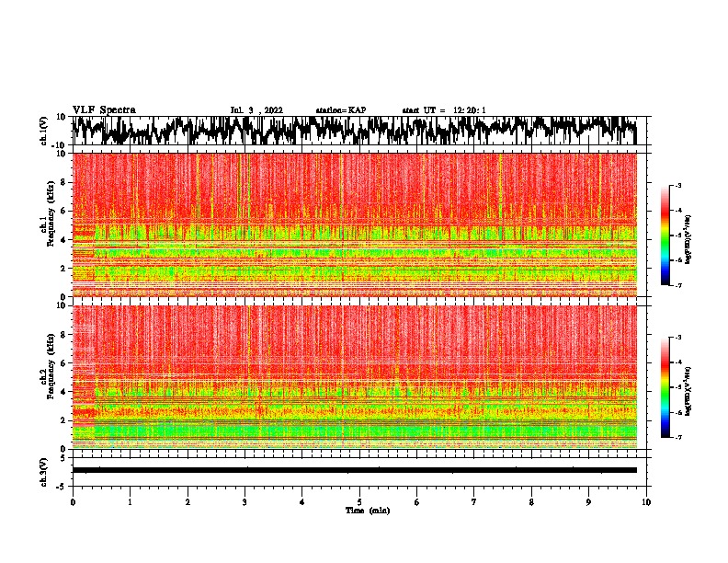The image size is (728, 563).
Task: Click the "10" tick on the time axis
Action: (646, 502)
